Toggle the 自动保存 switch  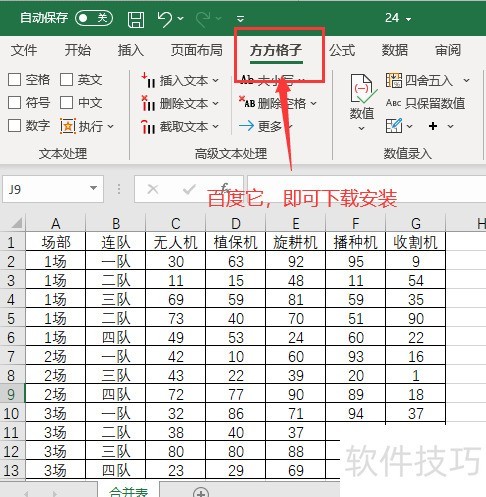[x=94, y=18]
